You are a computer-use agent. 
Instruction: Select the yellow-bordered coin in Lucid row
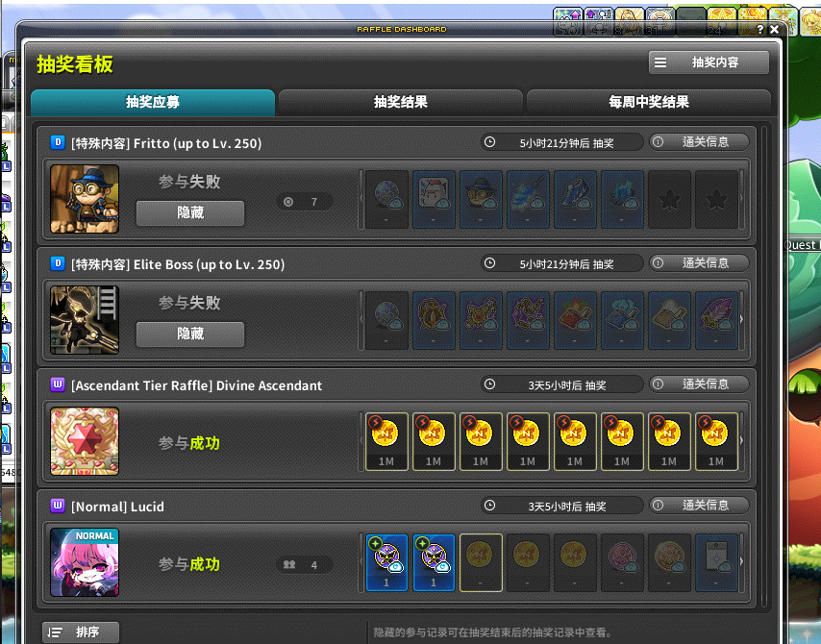(481, 562)
